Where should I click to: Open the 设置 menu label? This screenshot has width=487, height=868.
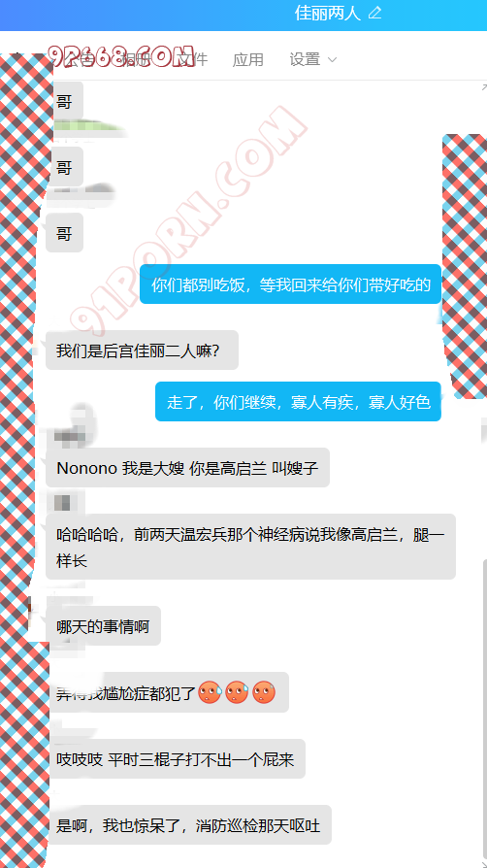pyautogui.click(x=305, y=59)
